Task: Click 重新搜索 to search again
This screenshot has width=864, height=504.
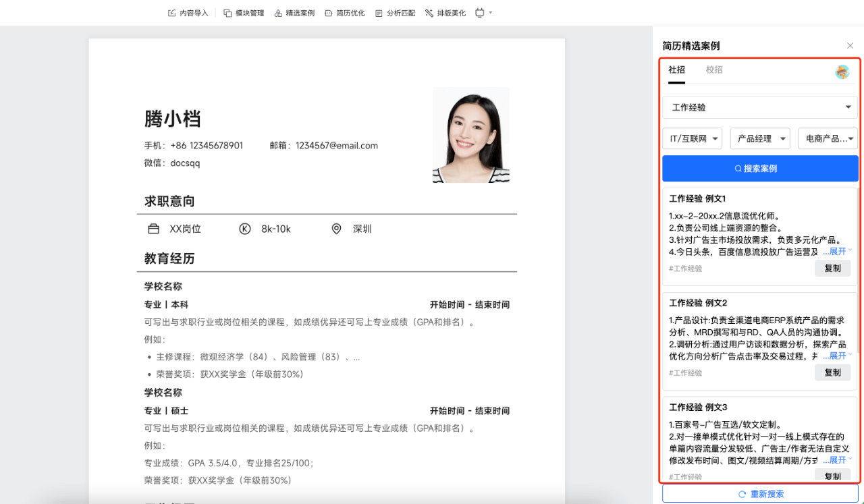Action: pyautogui.click(x=760, y=494)
